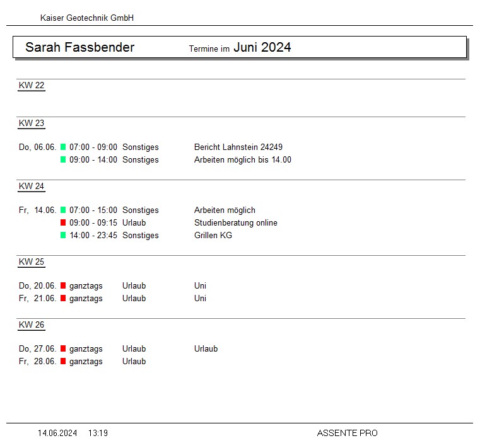Click the Sarah Fassbender name heading
The image size is (492, 448).
[79, 47]
